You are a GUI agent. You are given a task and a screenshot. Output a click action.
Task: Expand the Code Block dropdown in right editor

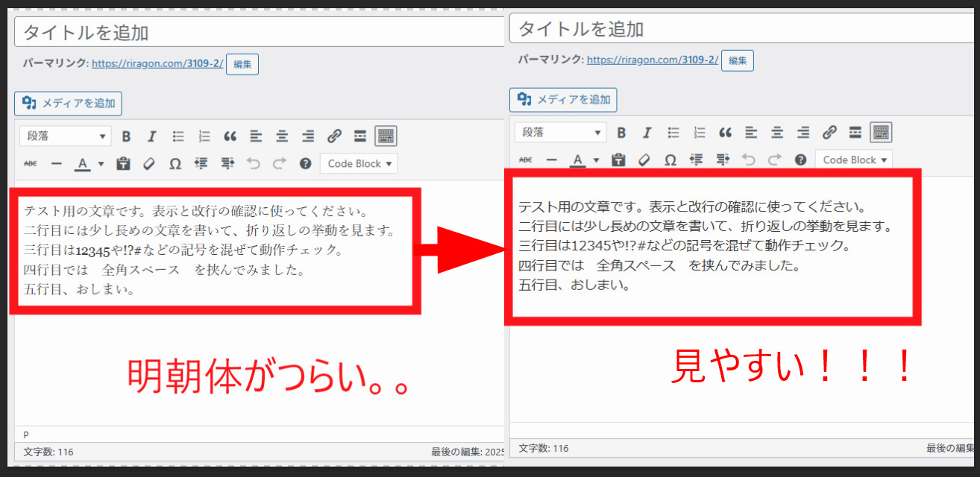pyautogui.click(x=853, y=160)
